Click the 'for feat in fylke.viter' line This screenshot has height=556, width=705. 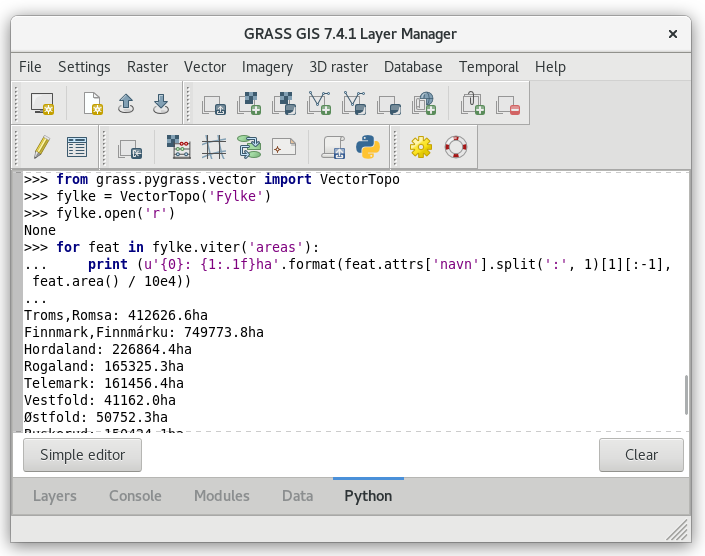pyautogui.click(x=172, y=247)
